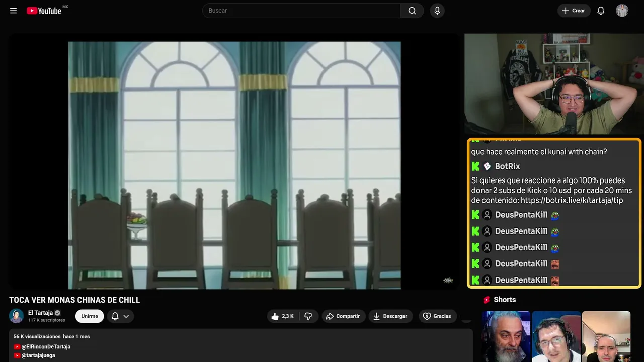The height and width of the screenshot is (362, 644).
Task: Start voice search with the microphone
Action: (x=437, y=11)
